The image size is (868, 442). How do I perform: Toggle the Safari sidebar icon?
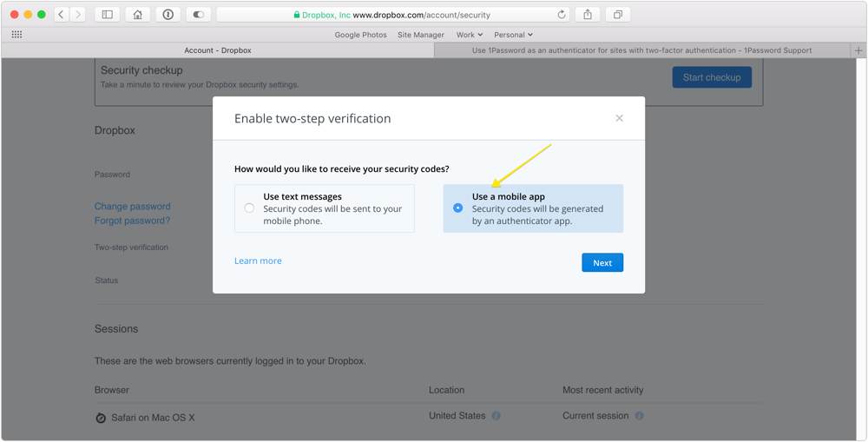(108, 15)
